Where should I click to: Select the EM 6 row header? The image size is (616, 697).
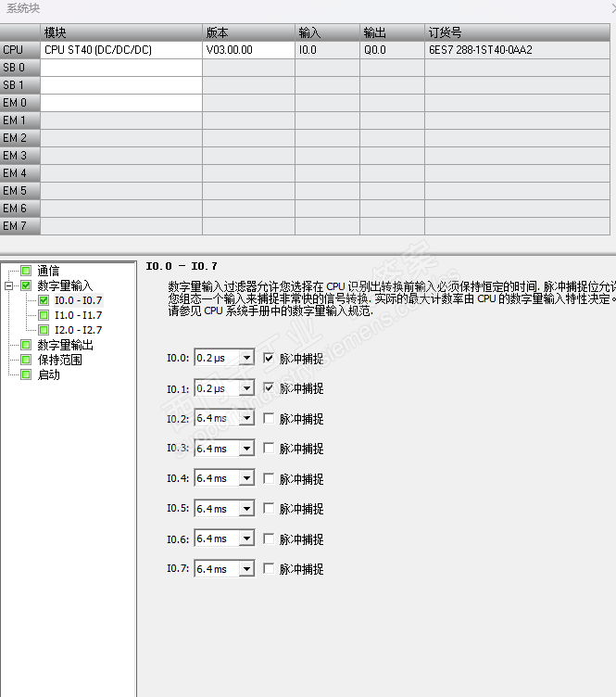point(20,209)
